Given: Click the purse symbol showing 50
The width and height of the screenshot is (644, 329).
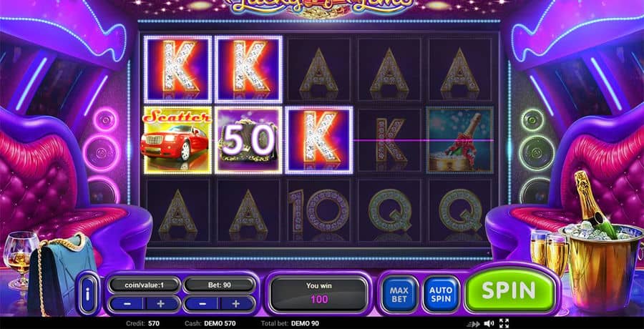Looking at the screenshot, I should [248, 140].
